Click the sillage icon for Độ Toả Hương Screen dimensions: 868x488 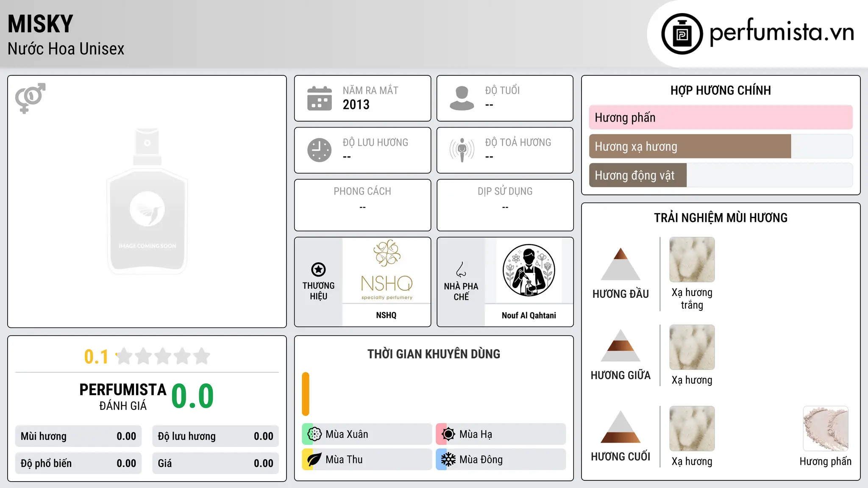coord(462,150)
